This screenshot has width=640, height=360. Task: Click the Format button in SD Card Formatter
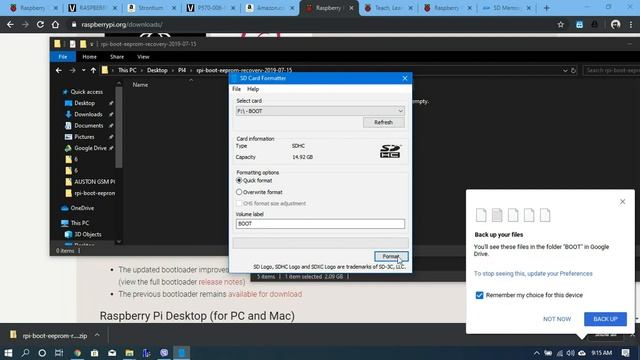(391, 256)
